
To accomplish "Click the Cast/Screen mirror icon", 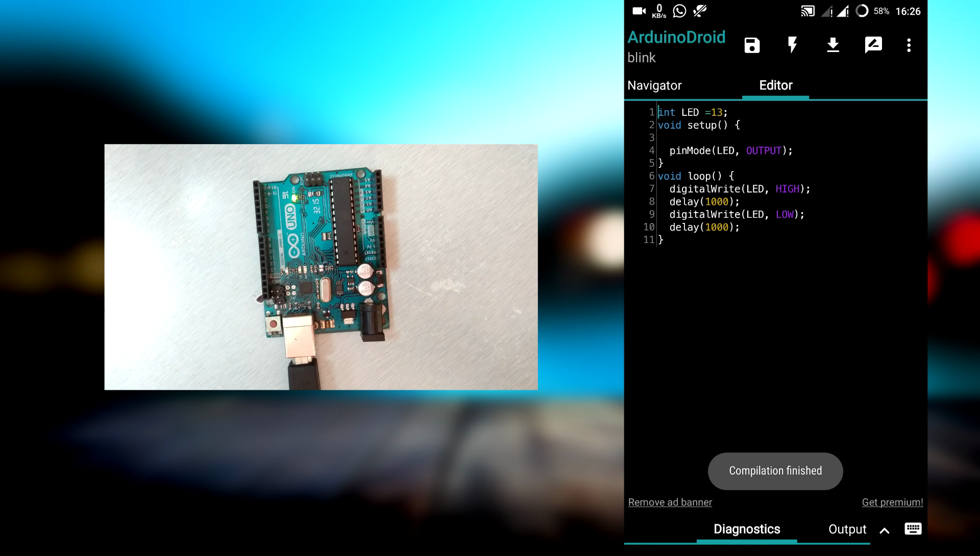I will coord(807,11).
